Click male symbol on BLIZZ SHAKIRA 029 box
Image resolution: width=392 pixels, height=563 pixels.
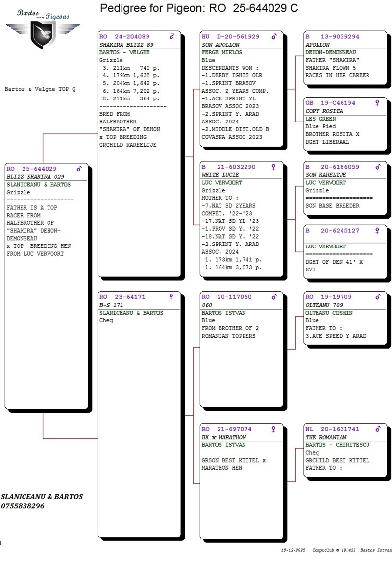(x=79, y=169)
